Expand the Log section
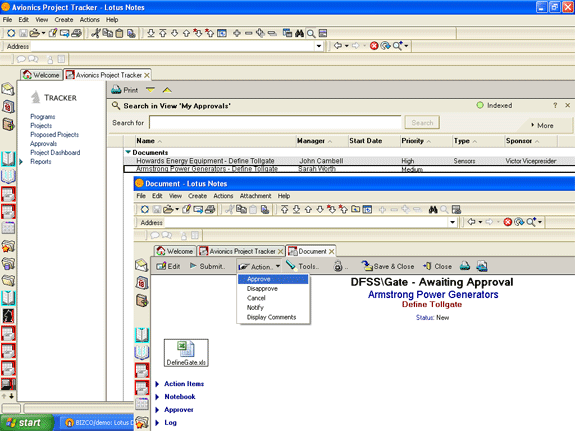The image size is (575, 431). pyautogui.click(x=157, y=423)
